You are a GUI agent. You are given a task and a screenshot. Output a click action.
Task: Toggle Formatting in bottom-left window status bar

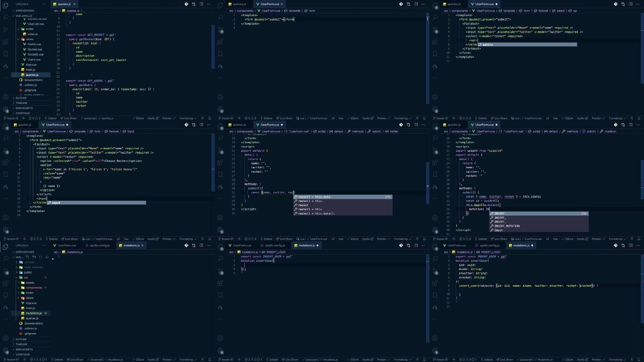[x=188, y=360]
